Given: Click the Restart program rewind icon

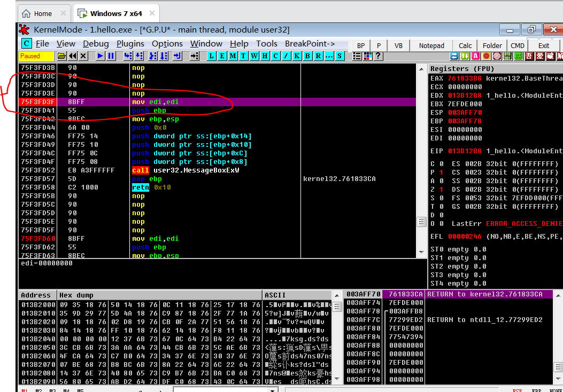Looking at the screenshot, I should click(73, 56).
